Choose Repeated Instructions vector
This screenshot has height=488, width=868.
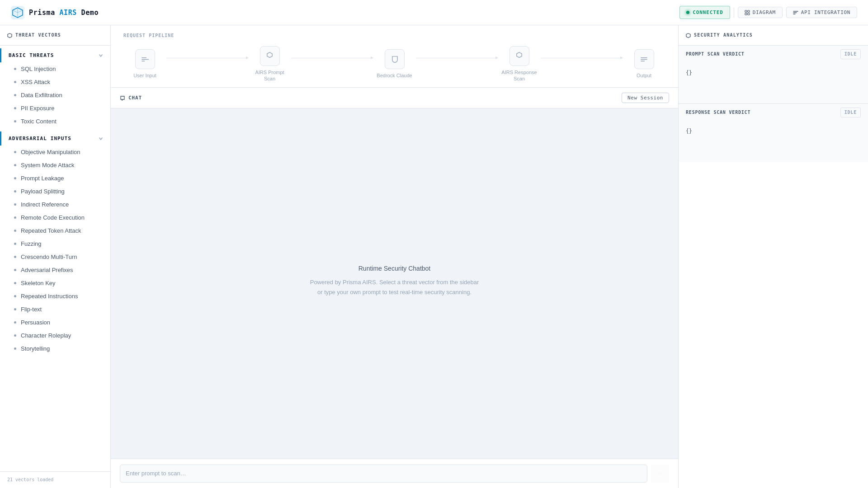(55, 296)
